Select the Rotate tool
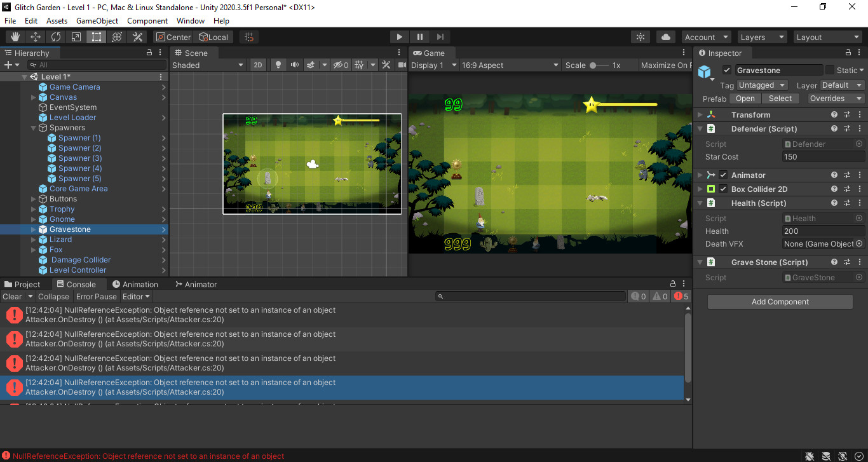 pyautogui.click(x=56, y=37)
